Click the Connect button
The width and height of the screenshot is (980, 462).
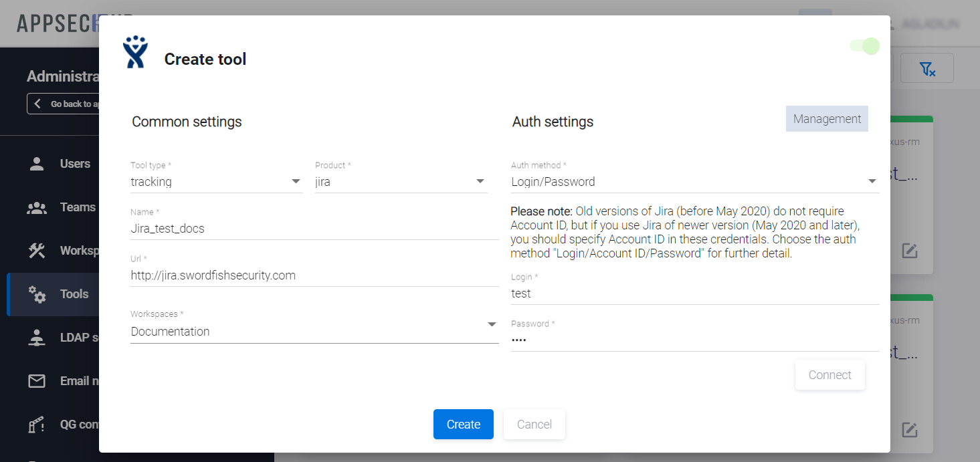point(829,375)
